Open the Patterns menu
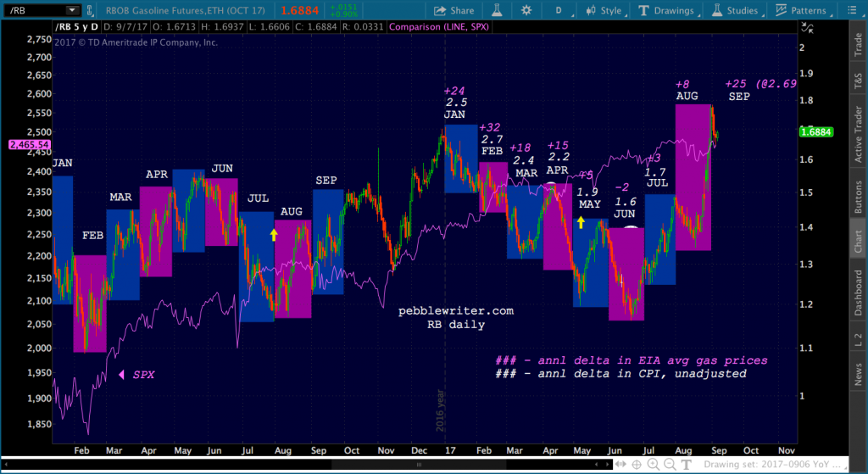868x474 pixels. (802, 10)
